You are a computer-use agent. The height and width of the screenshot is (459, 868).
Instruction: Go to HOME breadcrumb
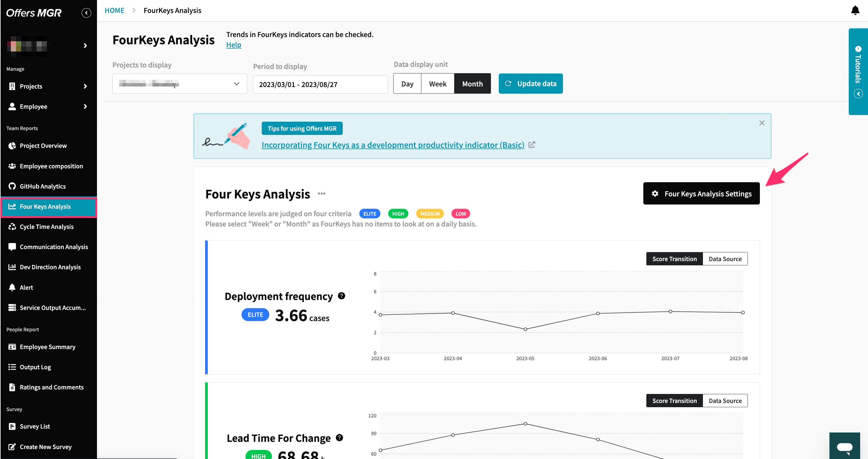point(114,11)
